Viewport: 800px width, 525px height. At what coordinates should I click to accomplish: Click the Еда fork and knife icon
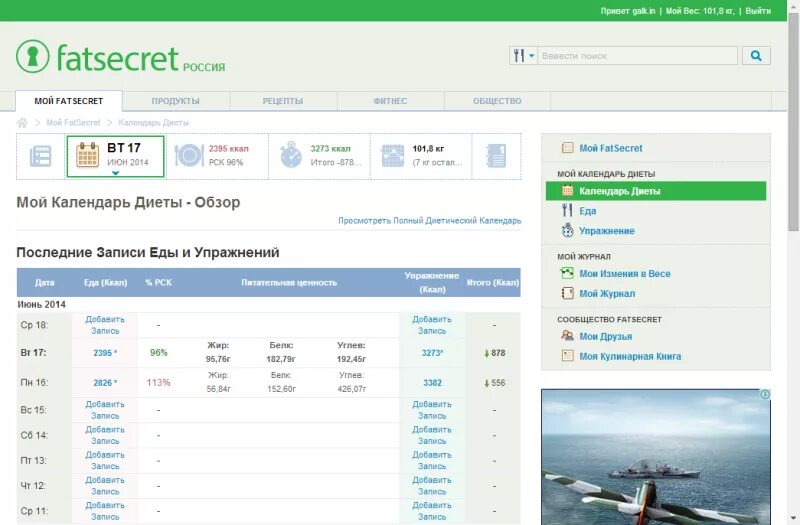click(567, 210)
